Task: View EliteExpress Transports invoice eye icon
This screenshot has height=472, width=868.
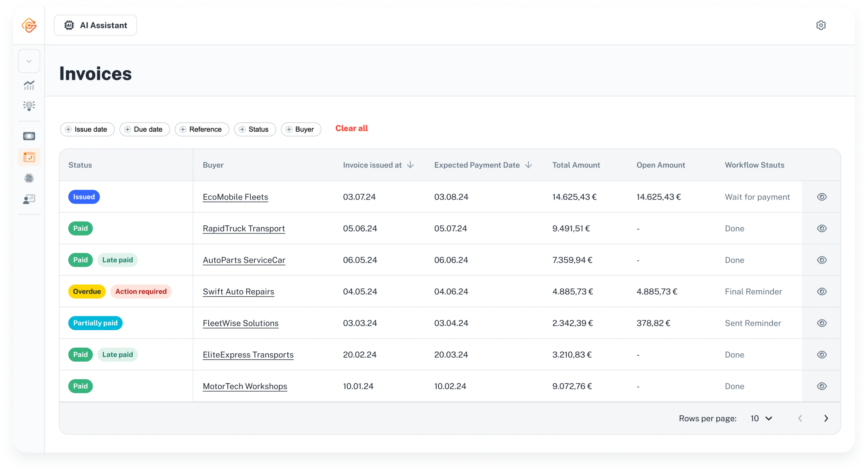Action: pyautogui.click(x=822, y=355)
